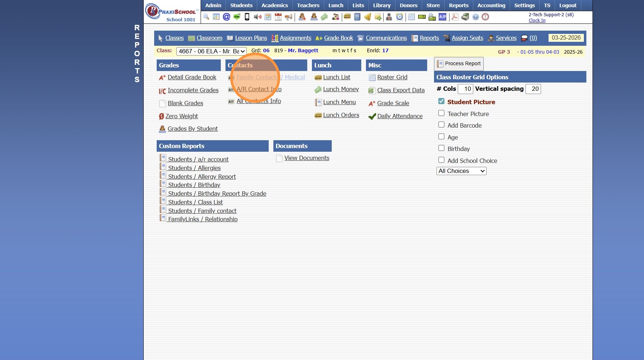Click the blue help question mark icon
This screenshot has height=360, width=644.
[x=475, y=17]
